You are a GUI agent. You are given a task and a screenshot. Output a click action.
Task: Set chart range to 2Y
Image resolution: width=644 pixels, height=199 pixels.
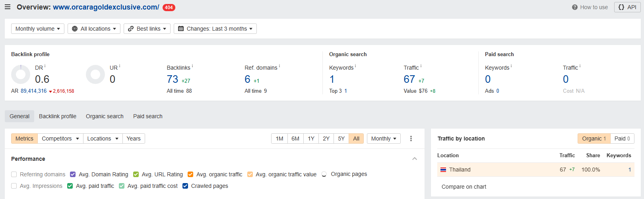point(326,139)
